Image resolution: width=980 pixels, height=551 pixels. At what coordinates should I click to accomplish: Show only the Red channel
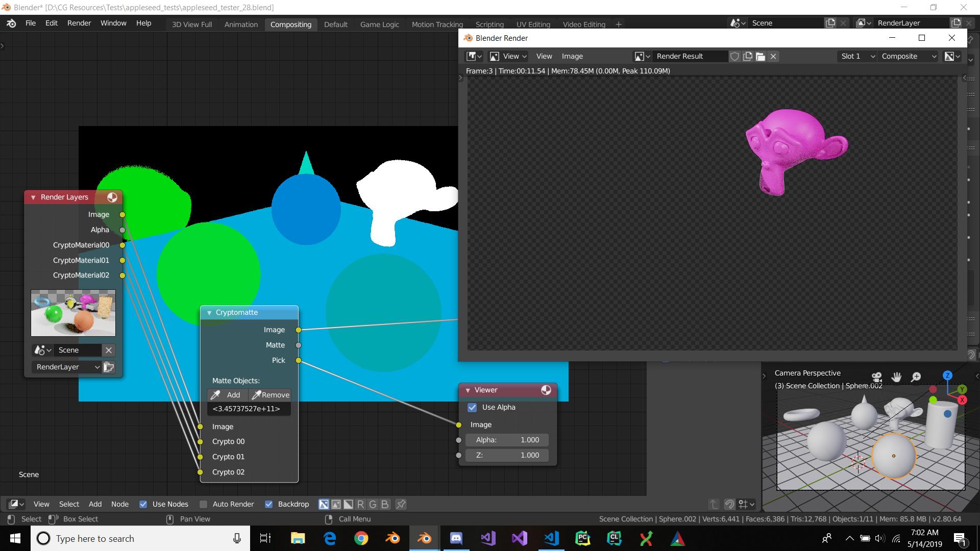point(360,504)
